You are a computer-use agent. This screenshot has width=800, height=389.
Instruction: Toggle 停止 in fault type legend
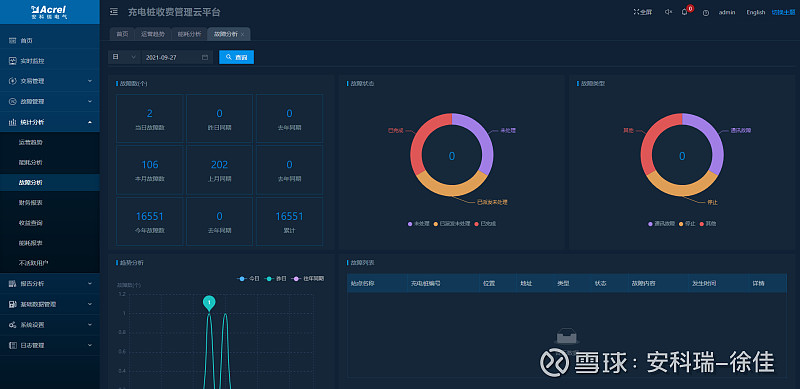[x=687, y=224]
